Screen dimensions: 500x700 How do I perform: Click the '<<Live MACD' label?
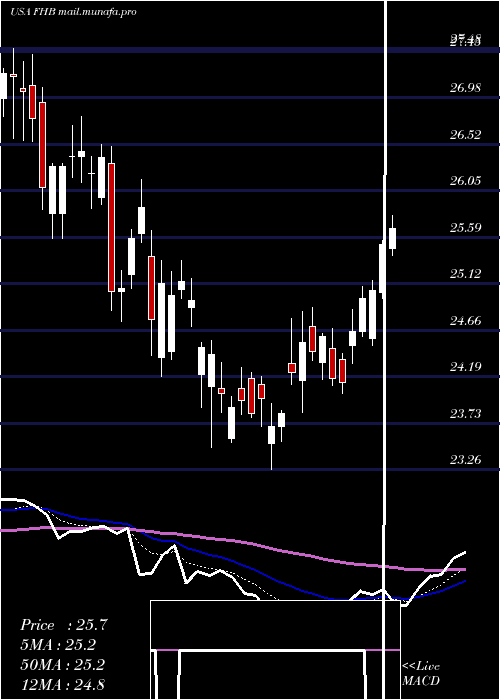(x=421, y=674)
